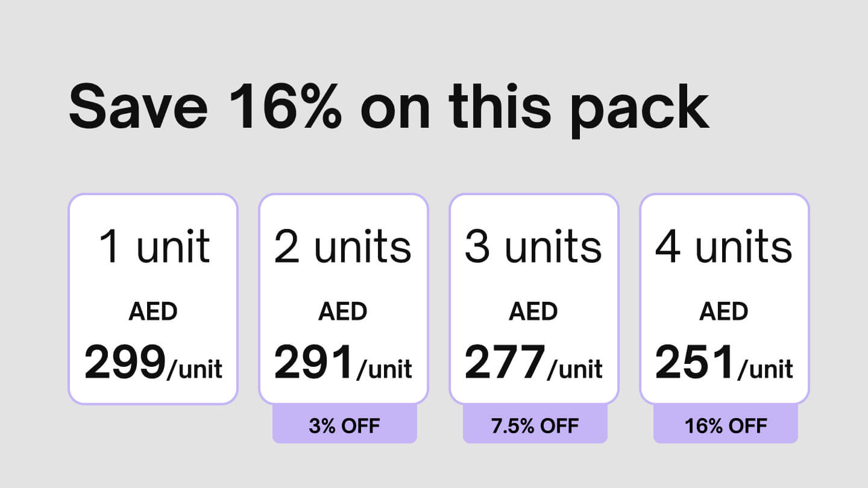The width and height of the screenshot is (868, 488).
Task: Click "/unit" text beside the 277 price
Action: coord(575,368)
